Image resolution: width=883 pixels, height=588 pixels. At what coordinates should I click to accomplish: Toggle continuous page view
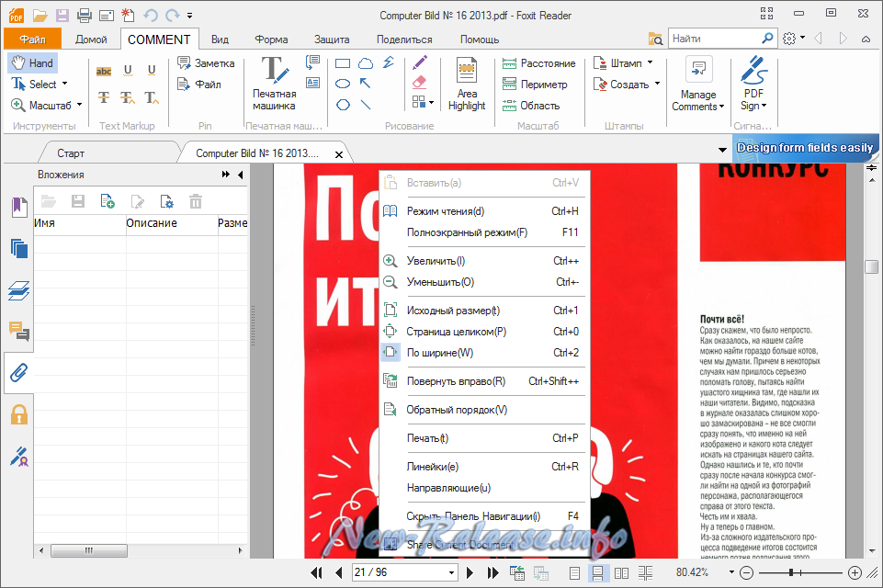coord(597,572)
